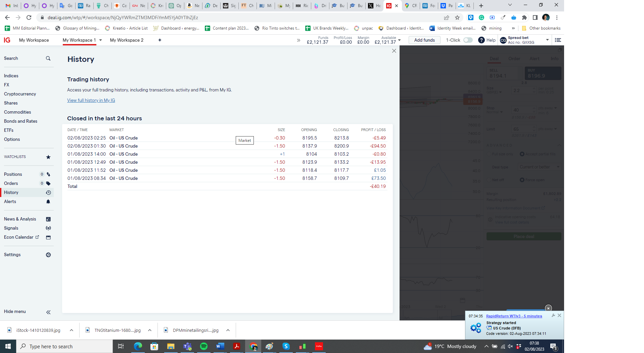Collapse the Advanced section in the deal ticket
Screen dimensions: 644x353
[x=559, y=145]
